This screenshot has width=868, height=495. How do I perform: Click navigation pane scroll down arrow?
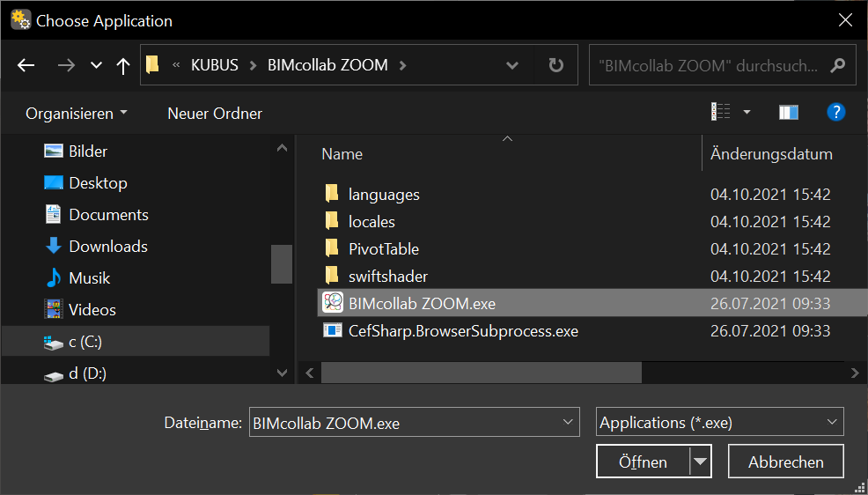tap(282, 373)
